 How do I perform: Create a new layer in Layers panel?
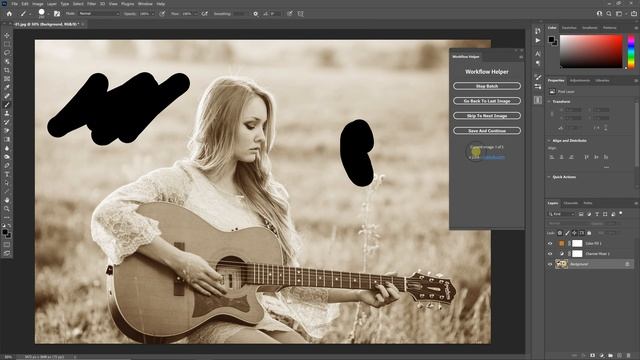[x=619, y=356]
